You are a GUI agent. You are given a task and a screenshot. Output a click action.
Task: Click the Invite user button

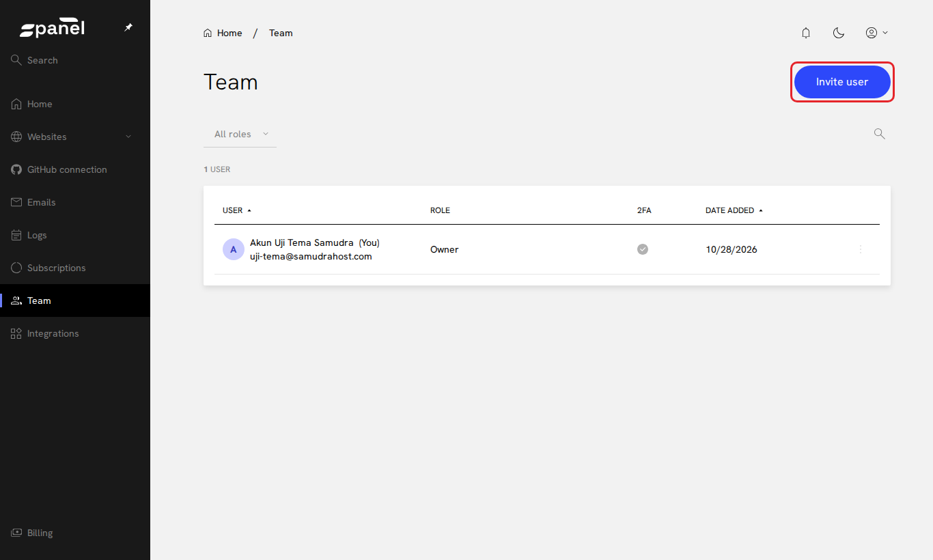tap(842, 82)
